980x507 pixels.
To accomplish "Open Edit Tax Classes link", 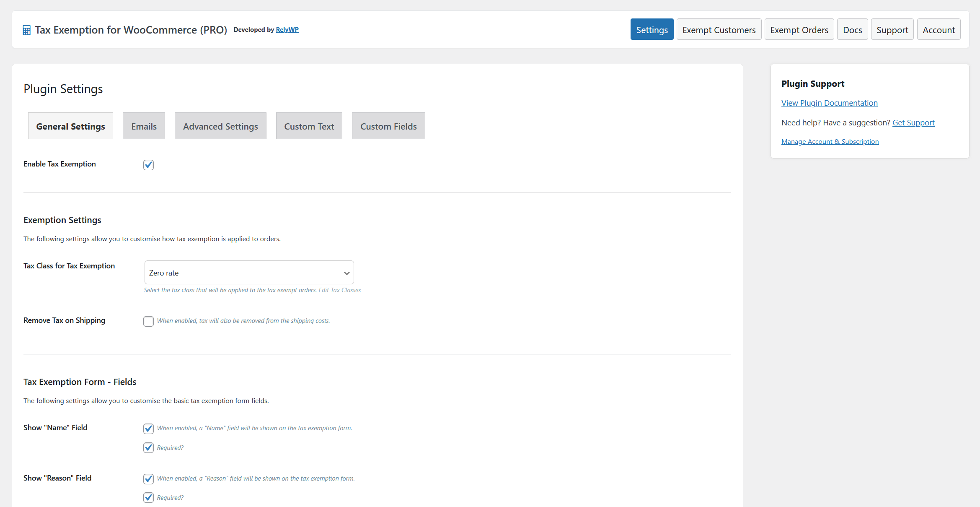I will 339,290.
